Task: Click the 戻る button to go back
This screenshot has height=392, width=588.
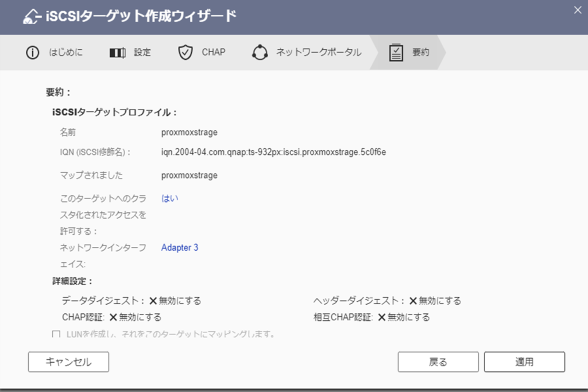Action: pos(438,362)
